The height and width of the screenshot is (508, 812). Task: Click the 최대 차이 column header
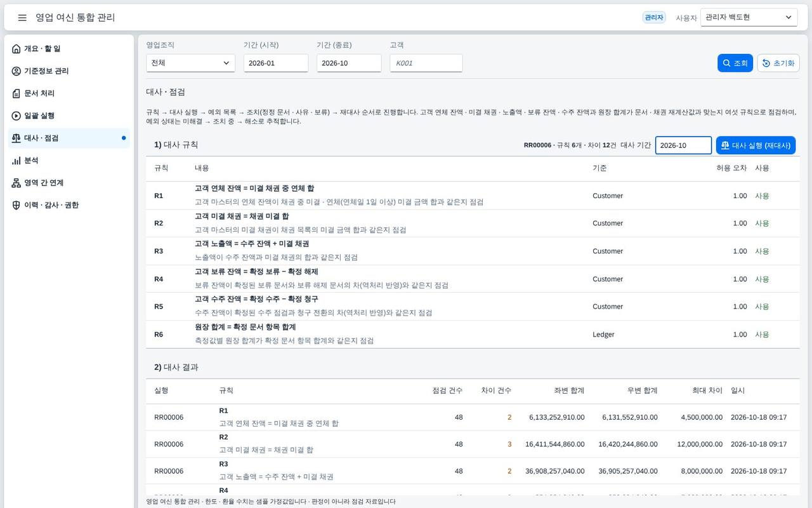(707, 391)
